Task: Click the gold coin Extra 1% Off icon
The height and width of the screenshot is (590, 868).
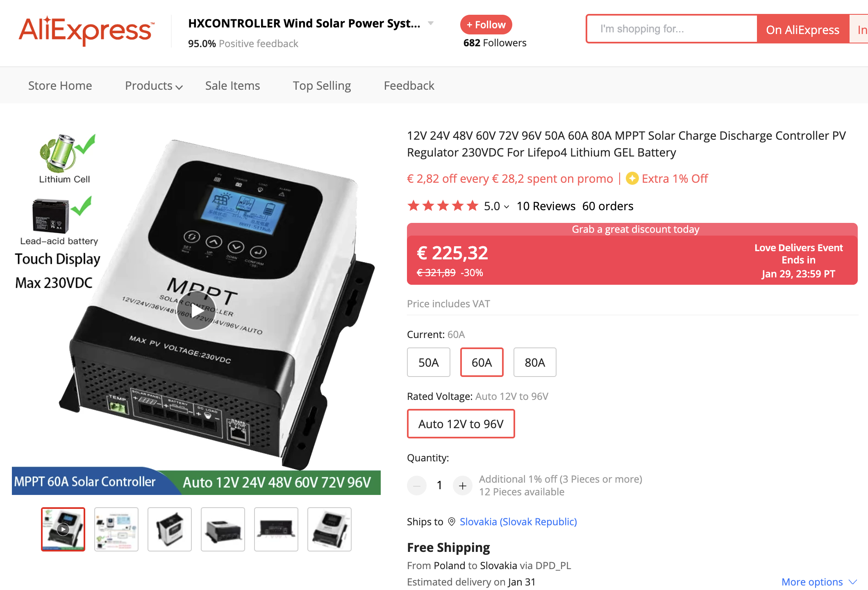Action: pos(632,179)
